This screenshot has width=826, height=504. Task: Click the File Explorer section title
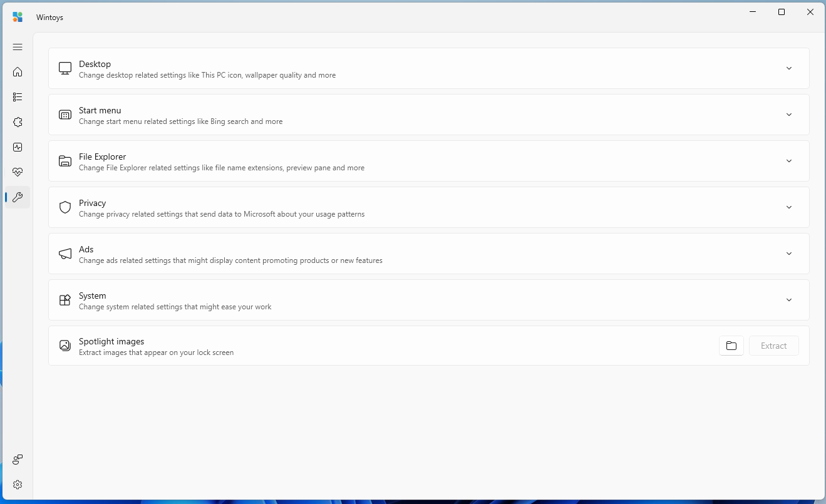pos(103,157)
